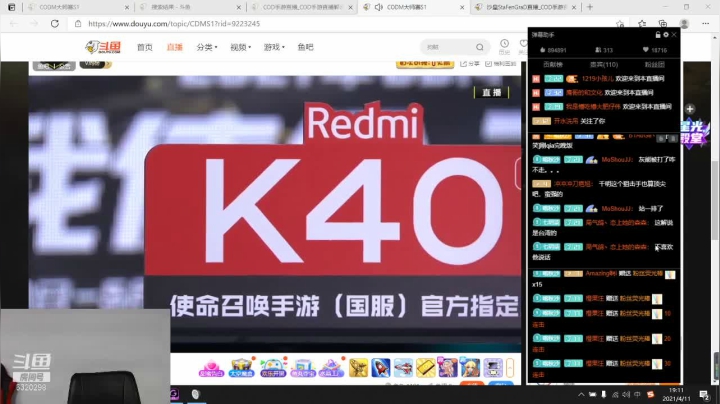Image resolution: width=720 pixels, height=404 pixels.
Task: Open 鱼吧 in navigation bar
Action: tap(305, 47)
